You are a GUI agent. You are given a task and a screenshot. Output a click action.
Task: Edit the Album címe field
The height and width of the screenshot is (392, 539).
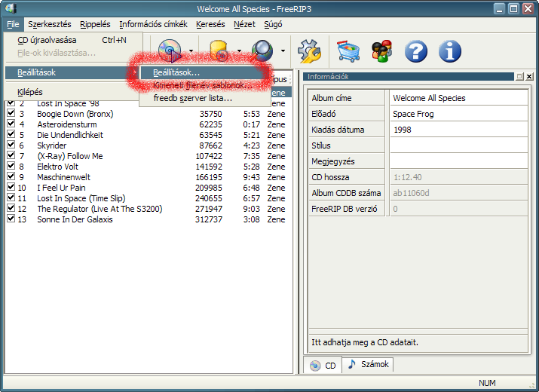tap(458, 98)
